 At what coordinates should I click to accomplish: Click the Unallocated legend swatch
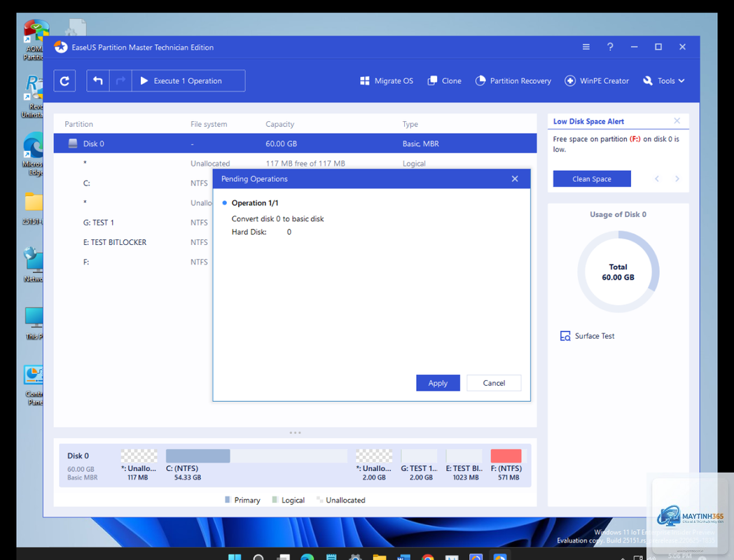[319, 500]
